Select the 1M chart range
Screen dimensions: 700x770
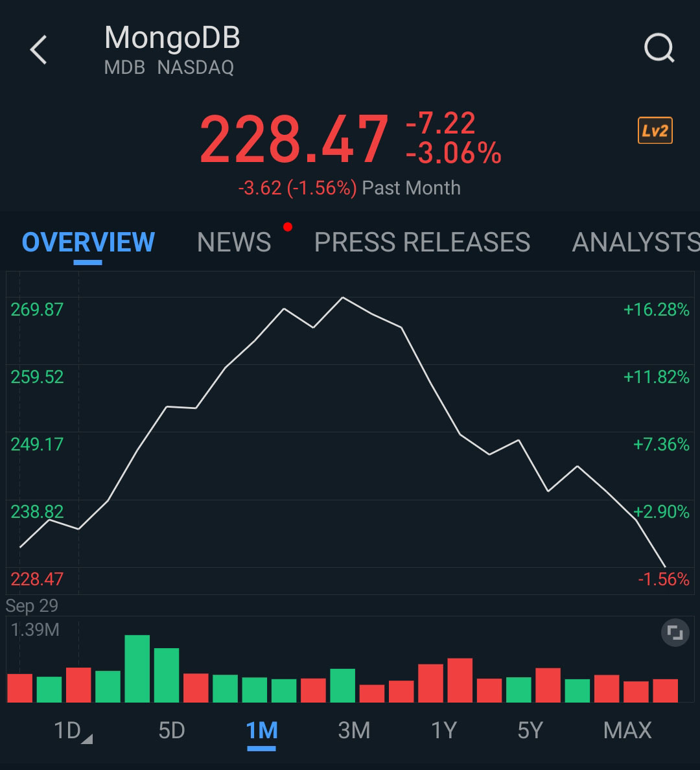point(261,730)
